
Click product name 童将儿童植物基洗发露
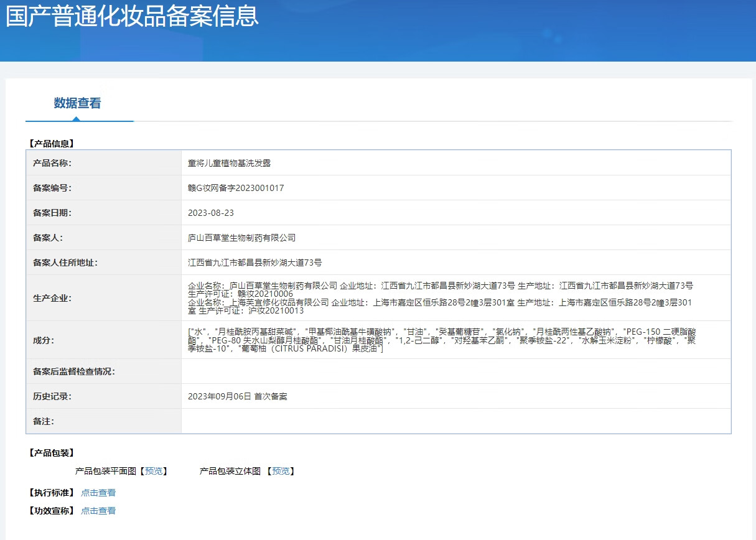(x=229, y=163)
